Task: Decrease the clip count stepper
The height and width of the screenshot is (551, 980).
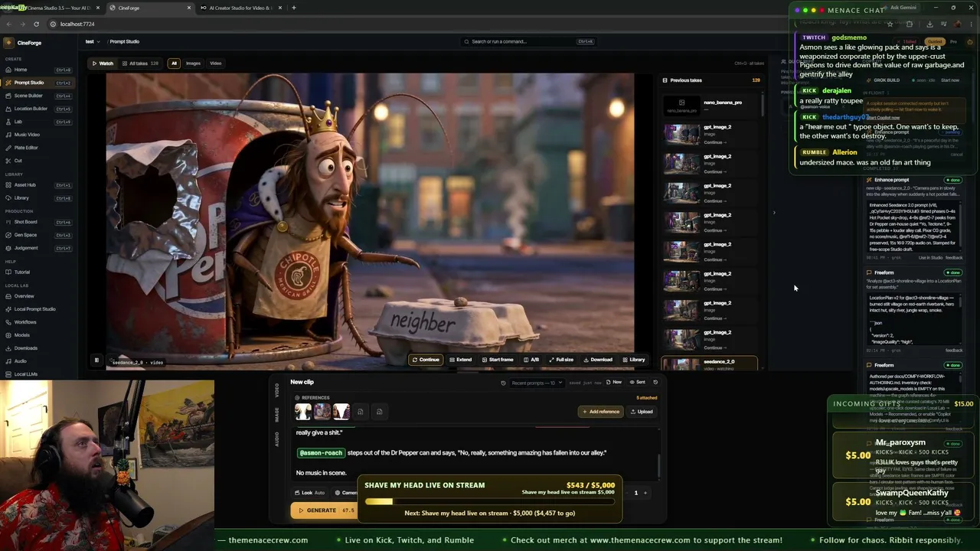Action: tap(626, 493)
